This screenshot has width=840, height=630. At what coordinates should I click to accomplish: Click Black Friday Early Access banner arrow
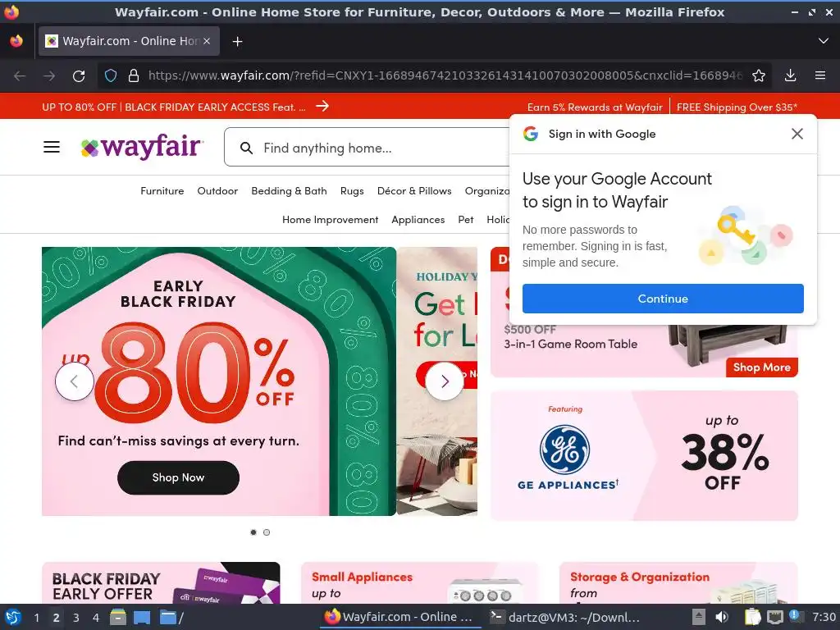(x=322, y=106)
